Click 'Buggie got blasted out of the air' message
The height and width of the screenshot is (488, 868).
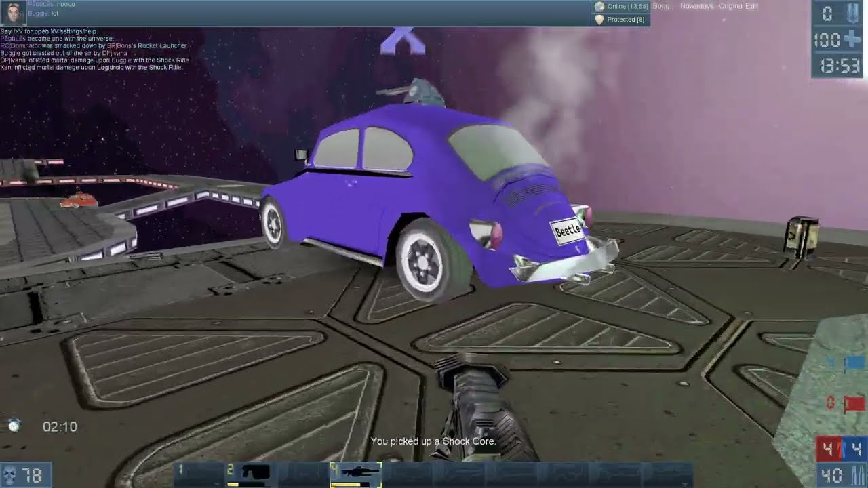pos(64,53)
